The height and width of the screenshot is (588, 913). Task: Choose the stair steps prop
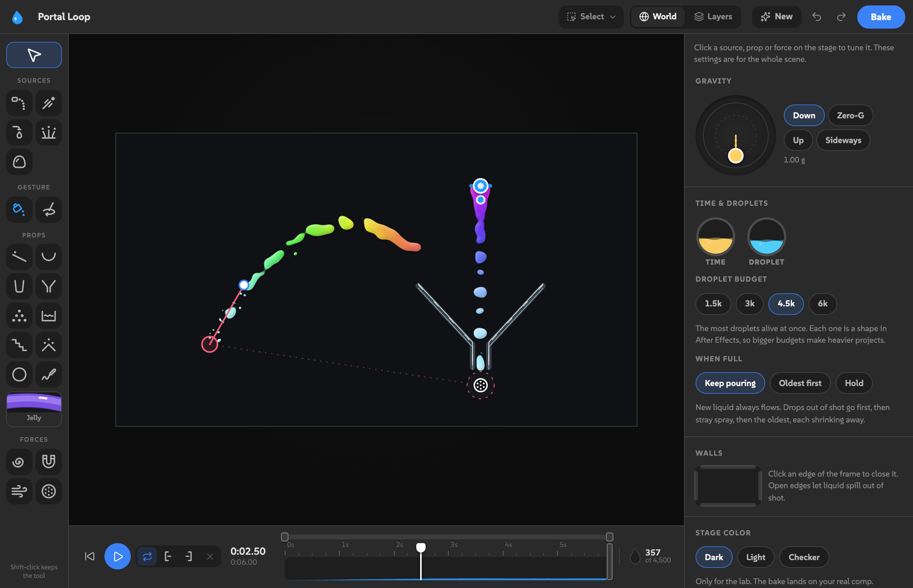[x=19, y=345]
